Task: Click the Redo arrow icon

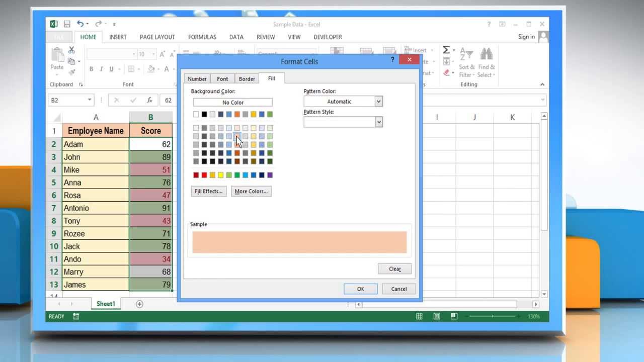Action: (x=98, y=24)
